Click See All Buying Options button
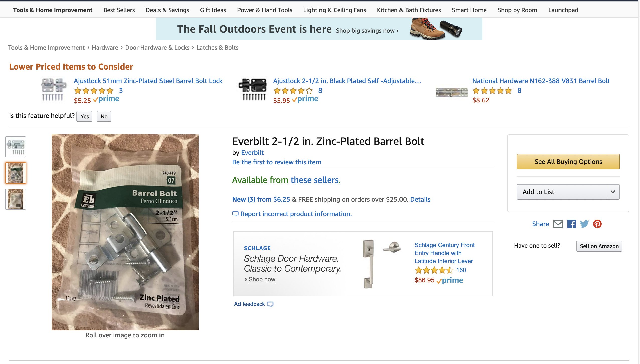This screenshot has width=640, height=364. (x=568, y=162)
